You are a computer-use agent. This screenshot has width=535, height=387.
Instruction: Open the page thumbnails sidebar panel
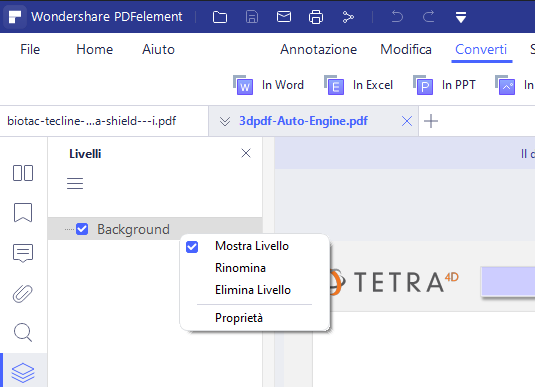click(23, 173)
